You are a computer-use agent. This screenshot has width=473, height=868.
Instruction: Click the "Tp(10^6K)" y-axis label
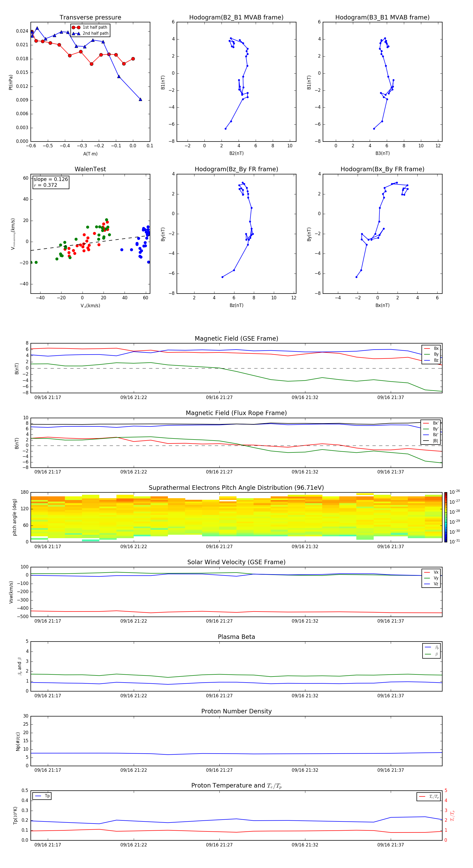pos(15,816)
